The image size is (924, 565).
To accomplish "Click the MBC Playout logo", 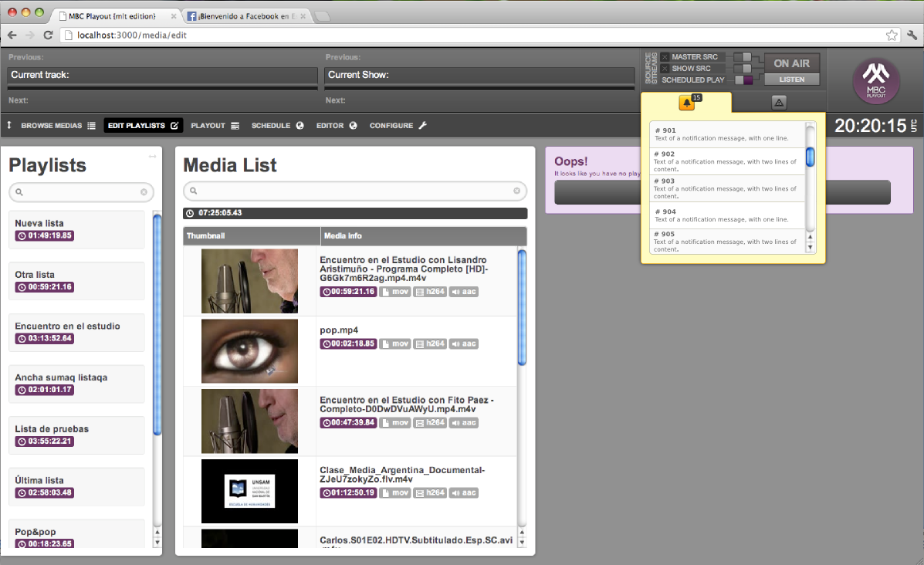I will tap(875, 81).
